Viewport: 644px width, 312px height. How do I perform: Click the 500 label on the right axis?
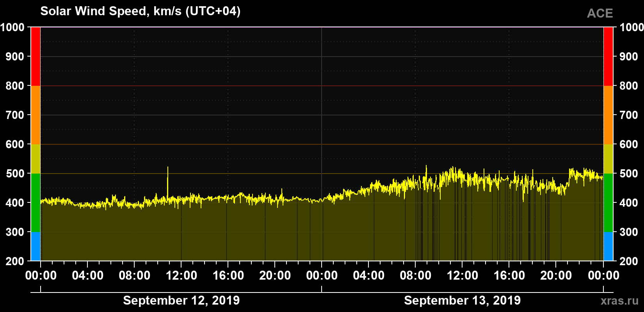pyautogui.click(x=629, y=174)
